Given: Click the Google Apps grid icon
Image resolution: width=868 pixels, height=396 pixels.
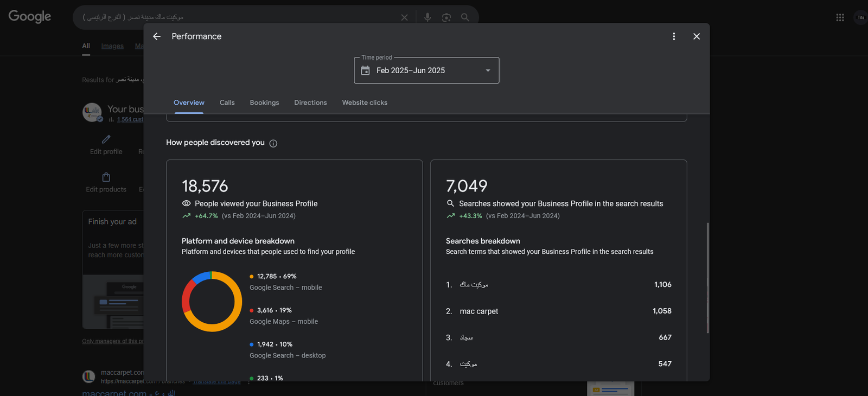Looking at the screenshot, I should click(x=840, y=17).
